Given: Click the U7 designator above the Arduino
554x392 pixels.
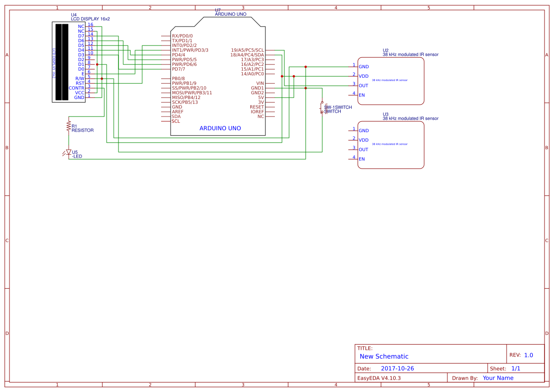Looking at the screenshot, I should click(218, 9).
